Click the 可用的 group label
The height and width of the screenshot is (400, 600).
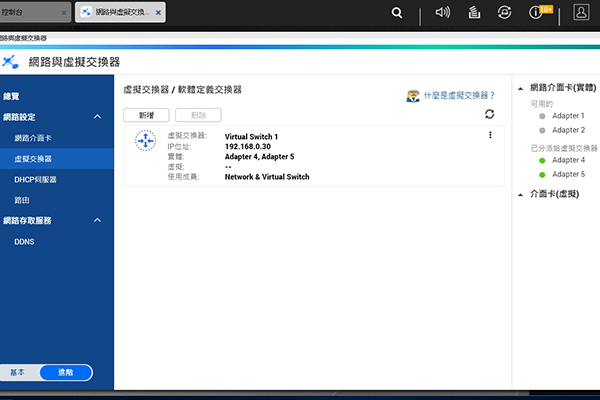click(x=541, y=104)
